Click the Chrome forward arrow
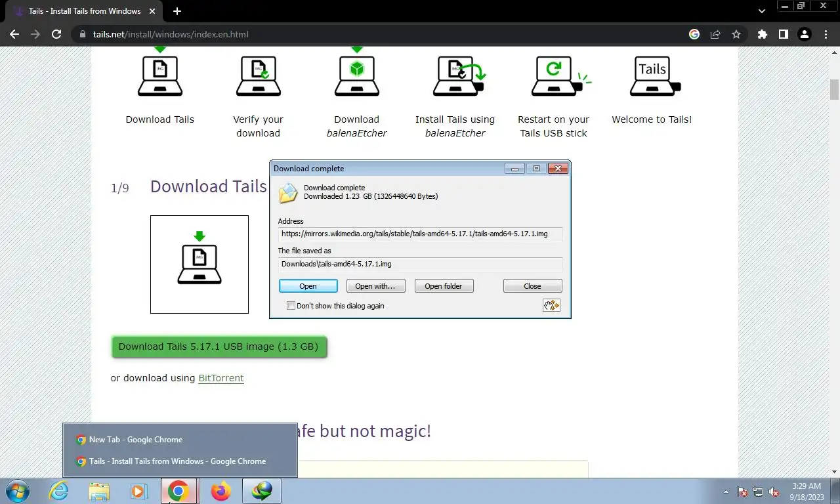The width and height of the screenshot is (840, 504). click(x=35, y=34)
